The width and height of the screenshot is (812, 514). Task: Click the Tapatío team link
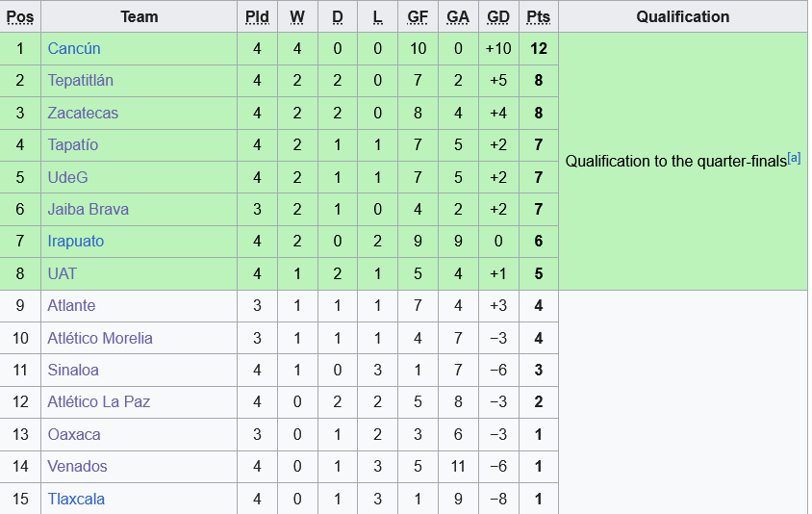pos(73,144)
